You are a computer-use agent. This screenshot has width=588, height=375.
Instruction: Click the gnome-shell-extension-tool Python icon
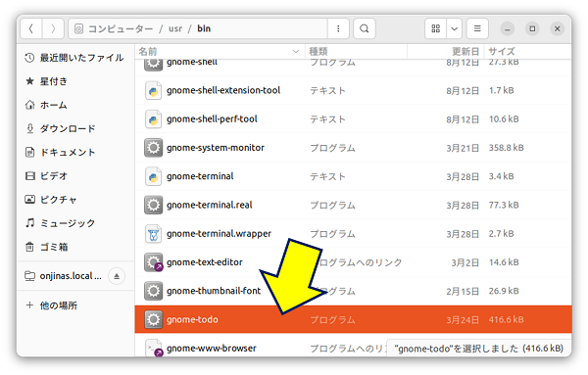[153, 91]
